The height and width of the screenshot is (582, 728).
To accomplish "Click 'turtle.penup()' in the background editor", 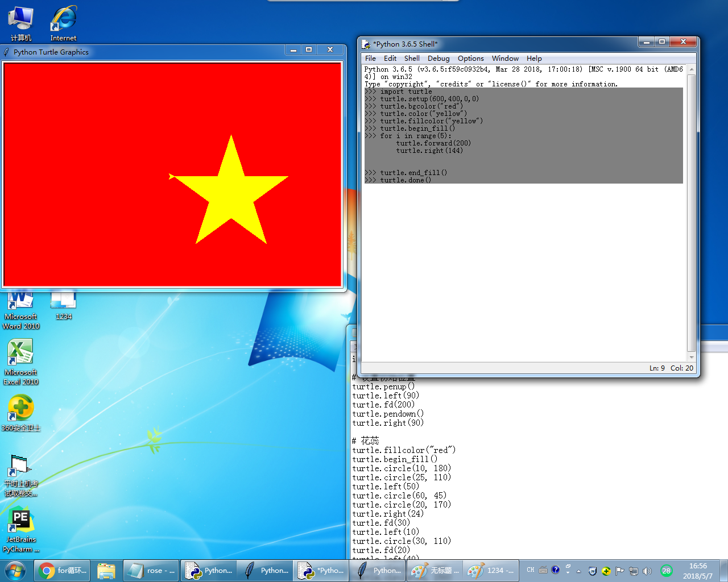I will 383,386.
